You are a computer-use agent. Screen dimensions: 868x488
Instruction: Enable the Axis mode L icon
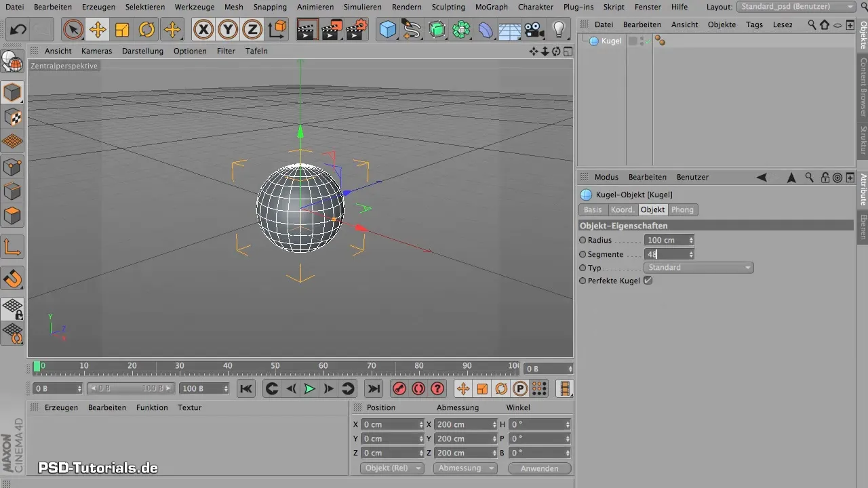[x=13, y=247]
